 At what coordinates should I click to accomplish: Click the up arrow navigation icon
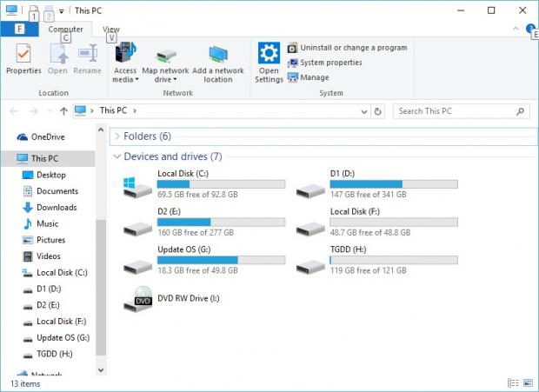coord(63,111)
